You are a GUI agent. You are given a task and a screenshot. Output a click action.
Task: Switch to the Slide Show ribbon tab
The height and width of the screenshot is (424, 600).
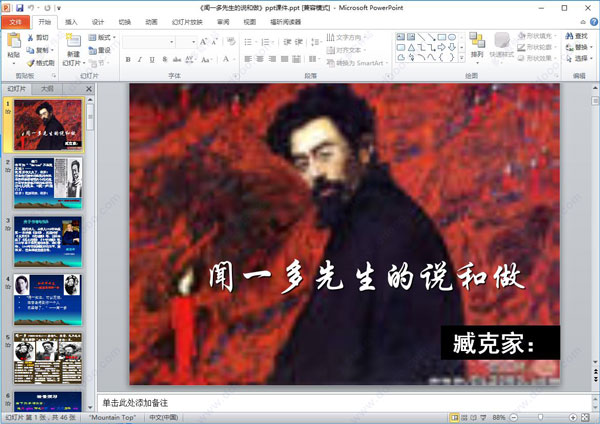(x=187, y=22)
